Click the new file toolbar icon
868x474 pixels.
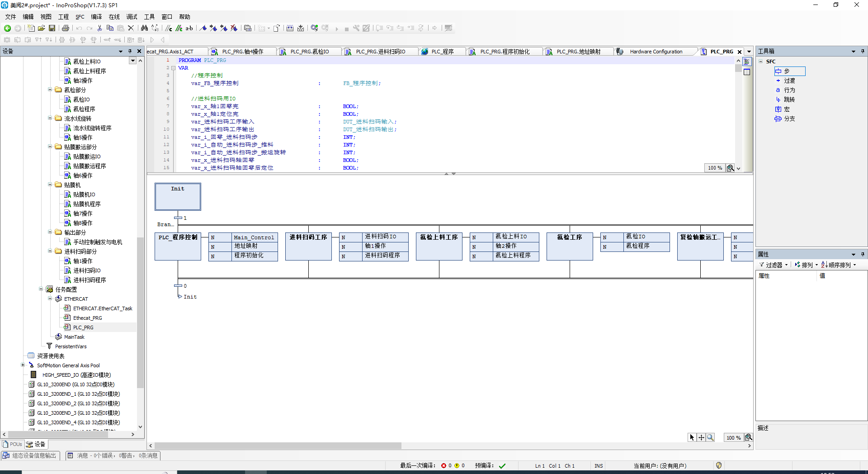click(31, 28)
